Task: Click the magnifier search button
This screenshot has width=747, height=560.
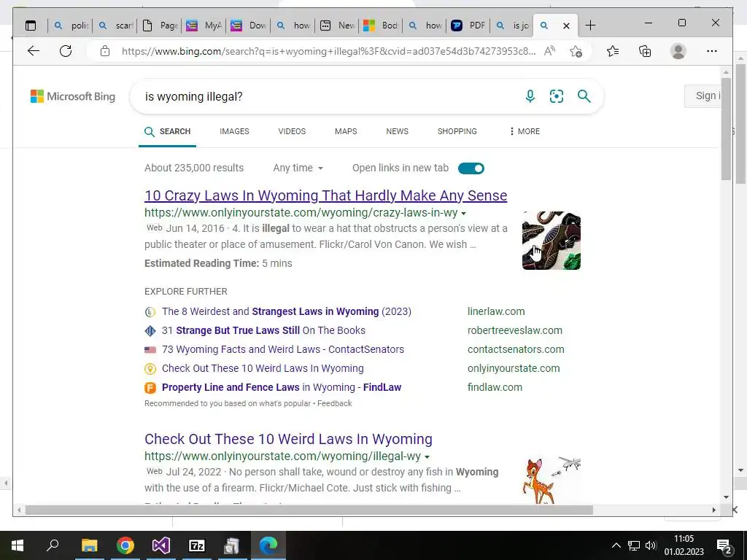Action: click(584, 96)
